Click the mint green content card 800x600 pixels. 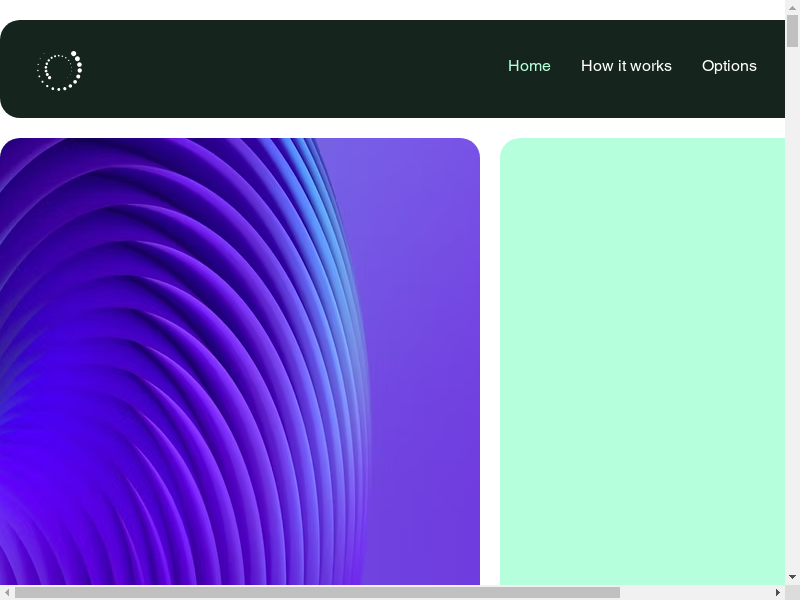[642, 360]
